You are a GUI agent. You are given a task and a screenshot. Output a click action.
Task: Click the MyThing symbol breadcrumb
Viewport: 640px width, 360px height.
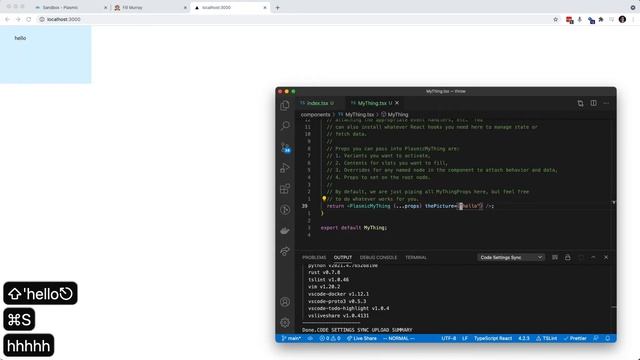click(395, 115)
